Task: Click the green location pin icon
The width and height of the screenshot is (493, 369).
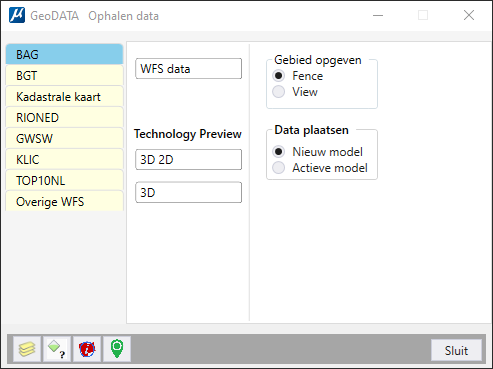Action: tap(117, 349)
